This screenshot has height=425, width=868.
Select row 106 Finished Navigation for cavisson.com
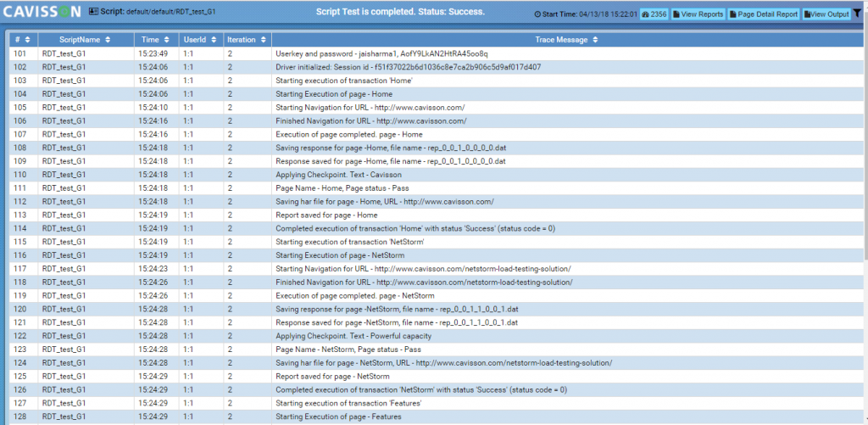(x=371, y=120)
